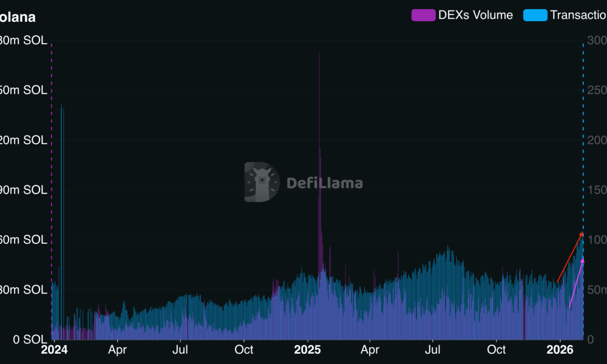
Task: Select the purple DEXs Volume legend marker
Action: click(422, 15)
